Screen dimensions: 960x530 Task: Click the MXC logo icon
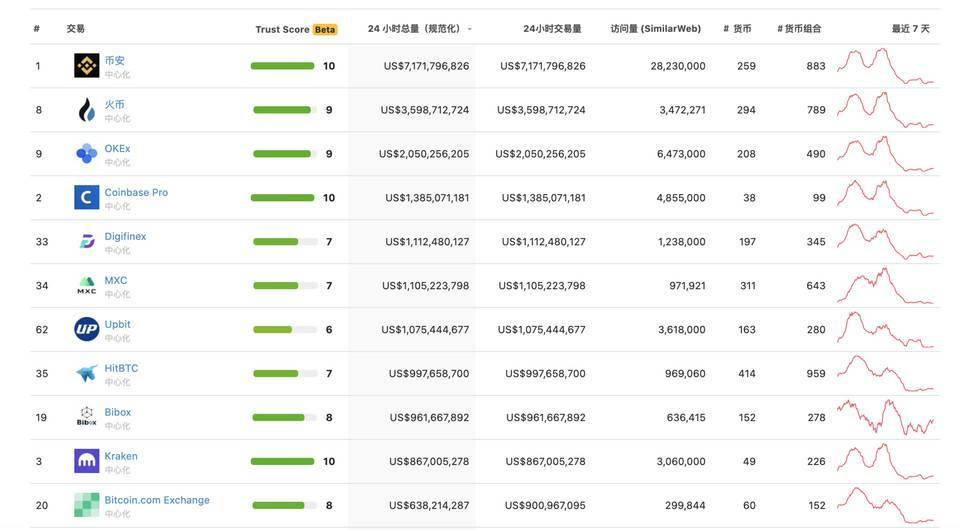click(86, 285)
